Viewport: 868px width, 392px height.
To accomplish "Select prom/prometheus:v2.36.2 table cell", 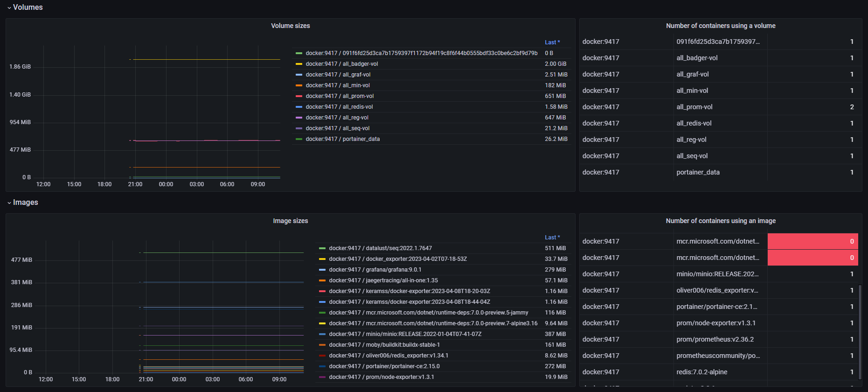I will tap(720, 339).
